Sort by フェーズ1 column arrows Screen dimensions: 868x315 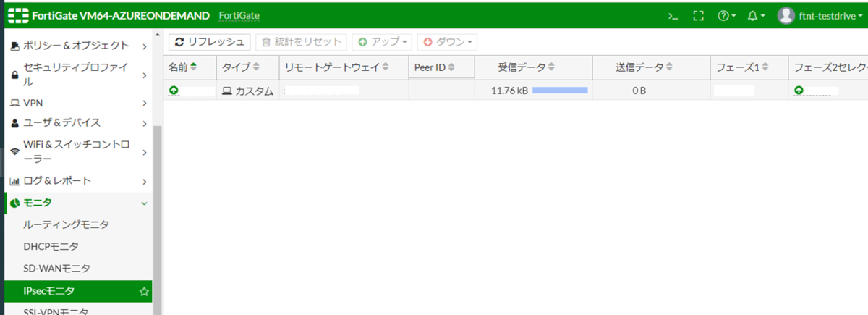tap(766, 67)
